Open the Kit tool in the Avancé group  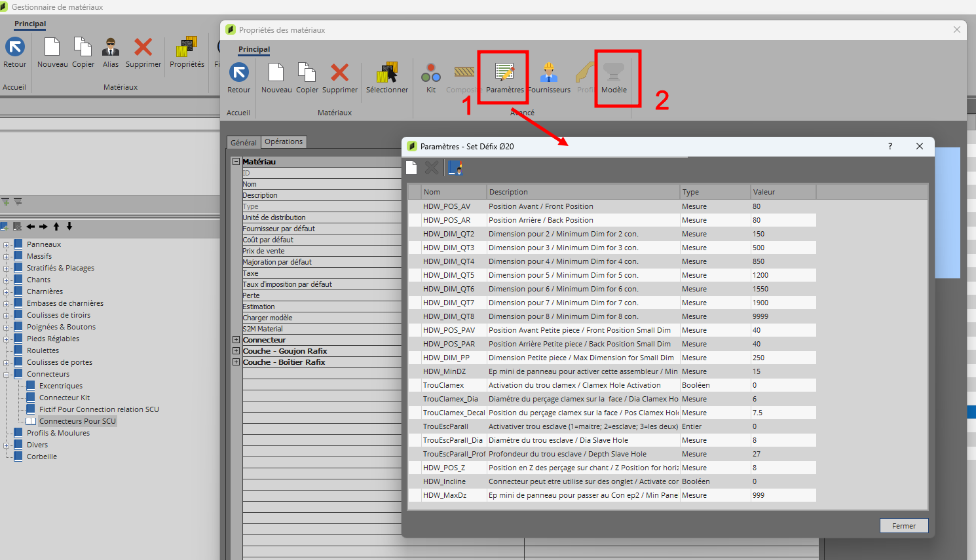431,79
